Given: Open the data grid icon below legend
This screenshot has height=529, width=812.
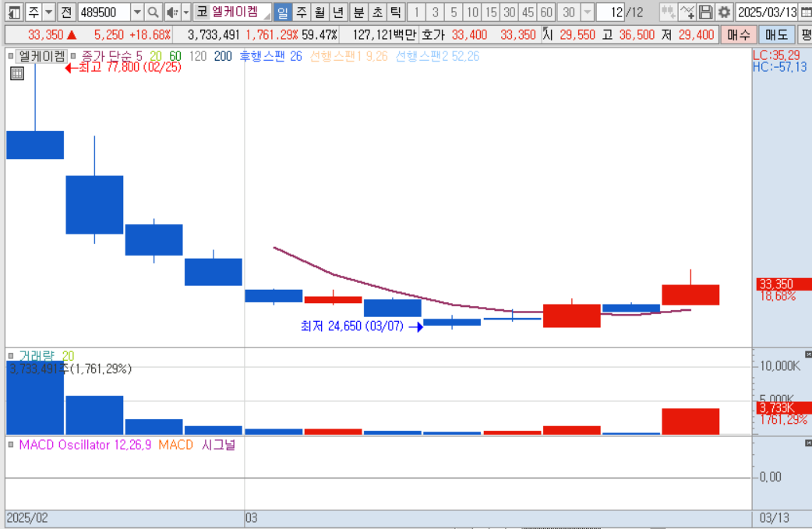Looking at the screenshot, I should click(17, 73).
